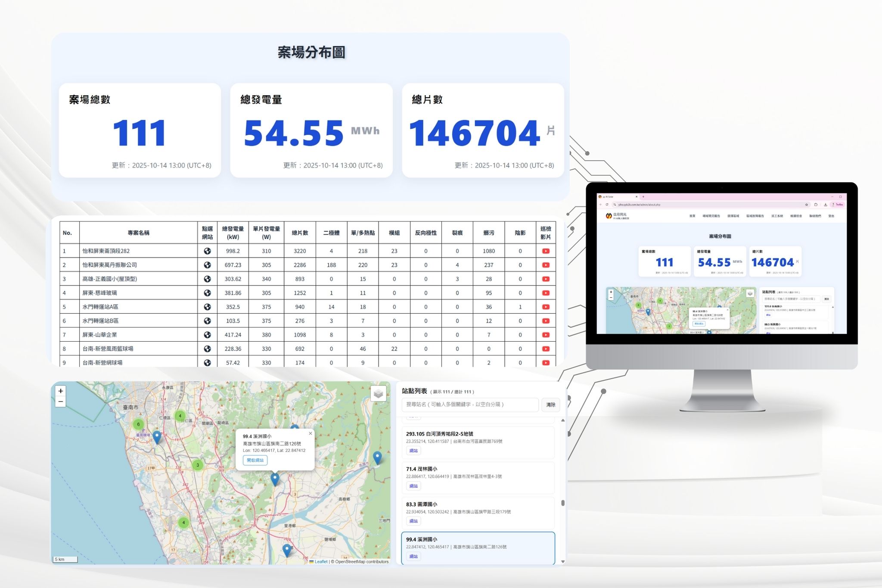
Task: Open 網站 link for 圓潭國小
Action: [413, 521]
